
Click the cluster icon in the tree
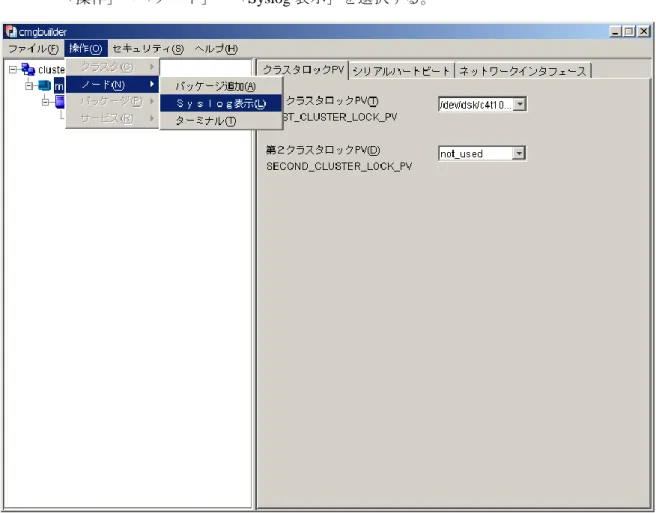coord(28,69)
